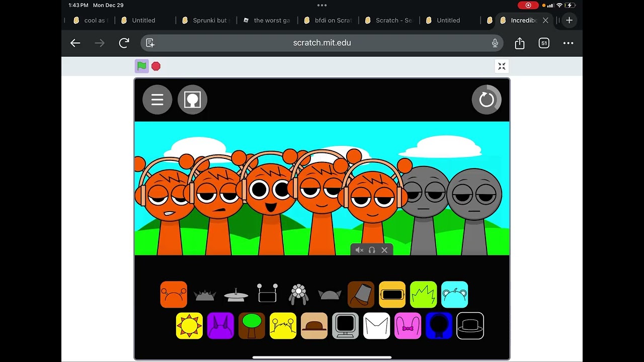The image size is (644, 362).
Task: Select the purple horned sound icon
Action: pos(220,326)
